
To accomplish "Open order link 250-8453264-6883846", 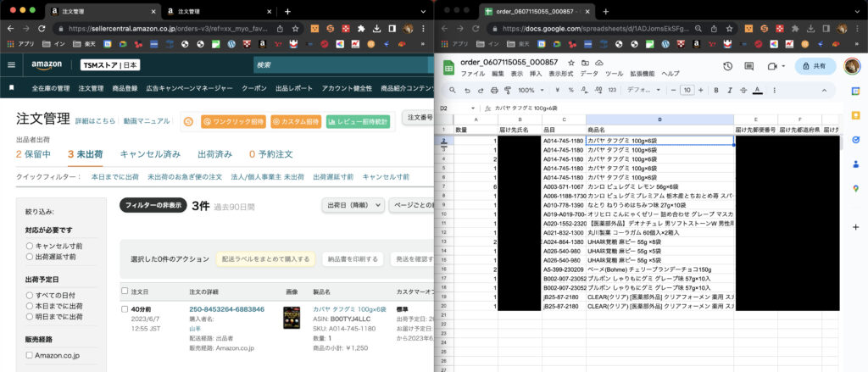I will coord(226,309).
